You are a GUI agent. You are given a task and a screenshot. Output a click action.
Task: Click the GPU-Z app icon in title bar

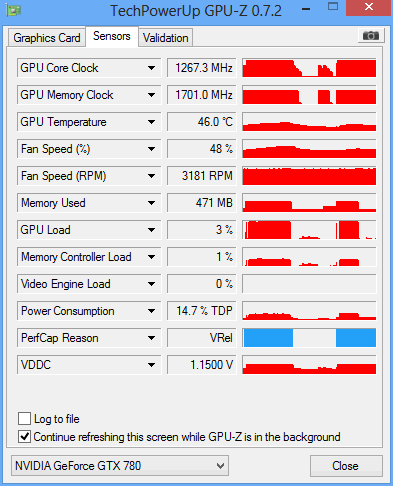coord(13,10)
